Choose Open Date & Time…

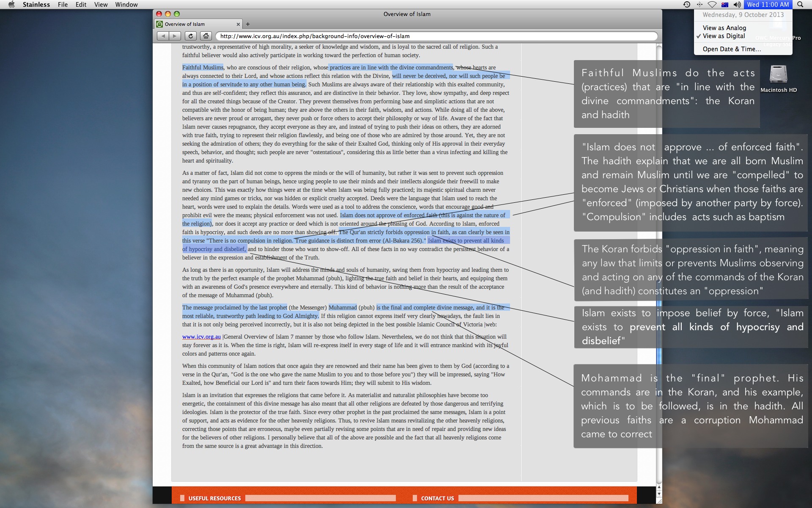[x=743, y=49]
